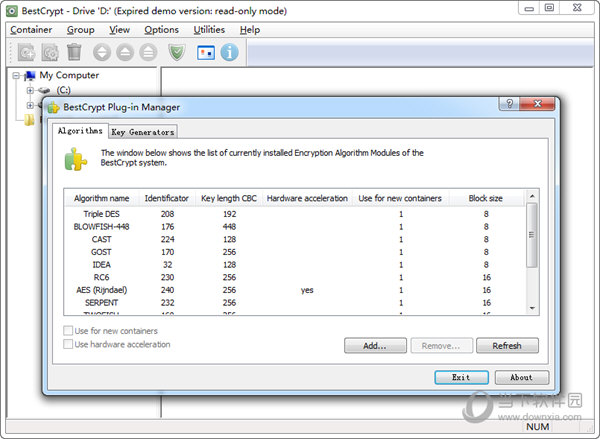Select the Algorithms tab
The width and height of the screenshot is (600, 439).
[80, 131]
